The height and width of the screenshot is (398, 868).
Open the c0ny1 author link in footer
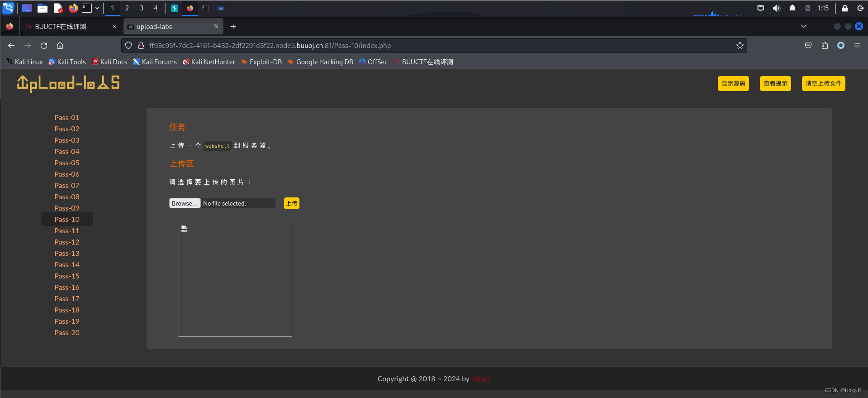481,379
